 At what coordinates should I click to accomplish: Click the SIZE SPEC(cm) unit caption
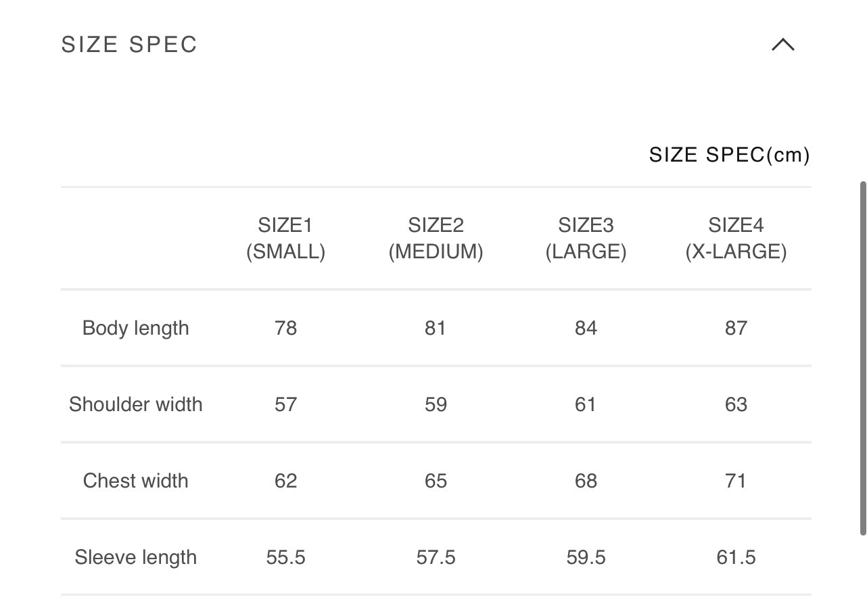(729, 155)
